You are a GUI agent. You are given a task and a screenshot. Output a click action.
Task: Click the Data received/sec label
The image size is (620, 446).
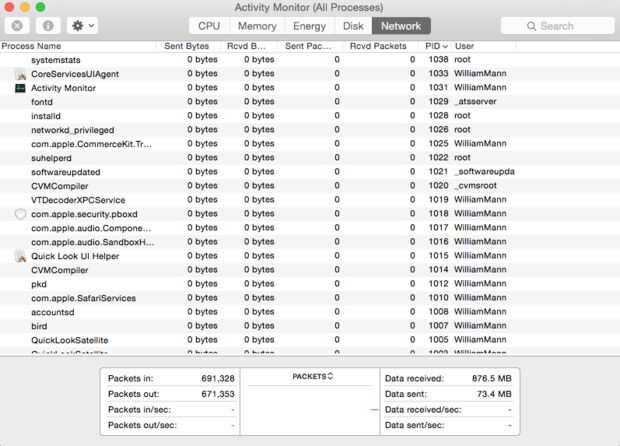(423, 410)
